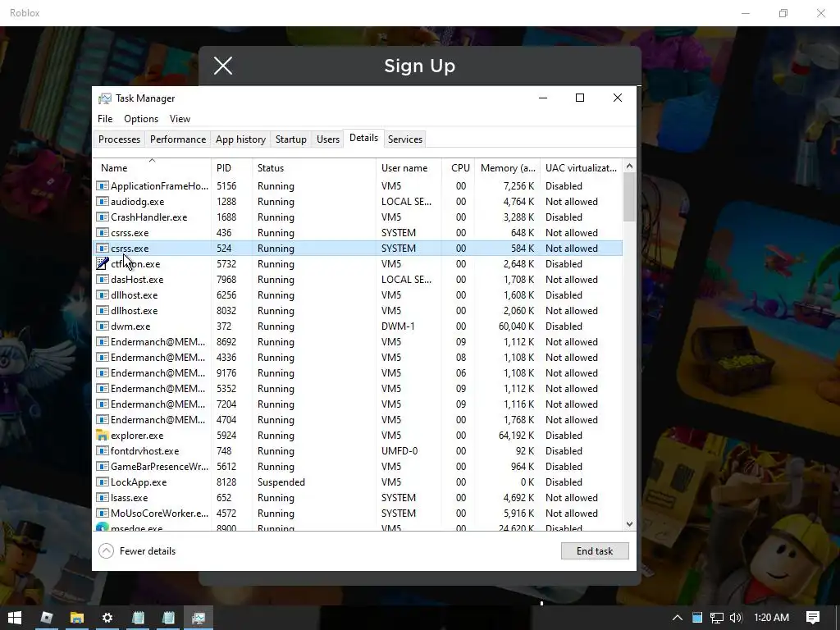
Task: Open the File menu in Task Manager
Action: pos(105,119)
